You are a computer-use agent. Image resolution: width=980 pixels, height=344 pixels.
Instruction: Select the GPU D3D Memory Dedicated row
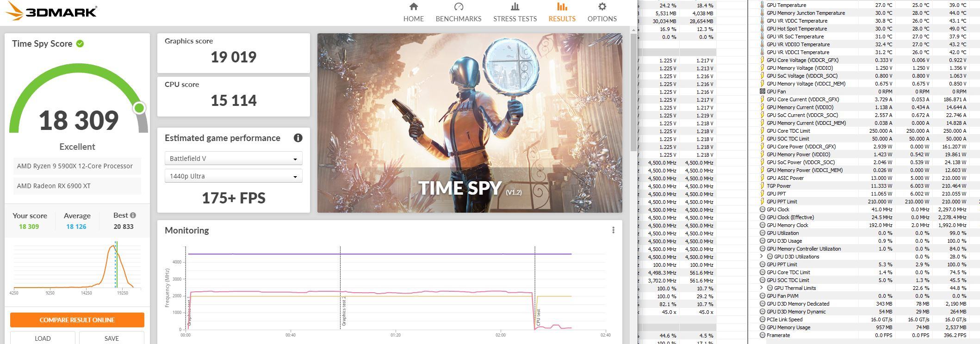[x=863, y=304]
